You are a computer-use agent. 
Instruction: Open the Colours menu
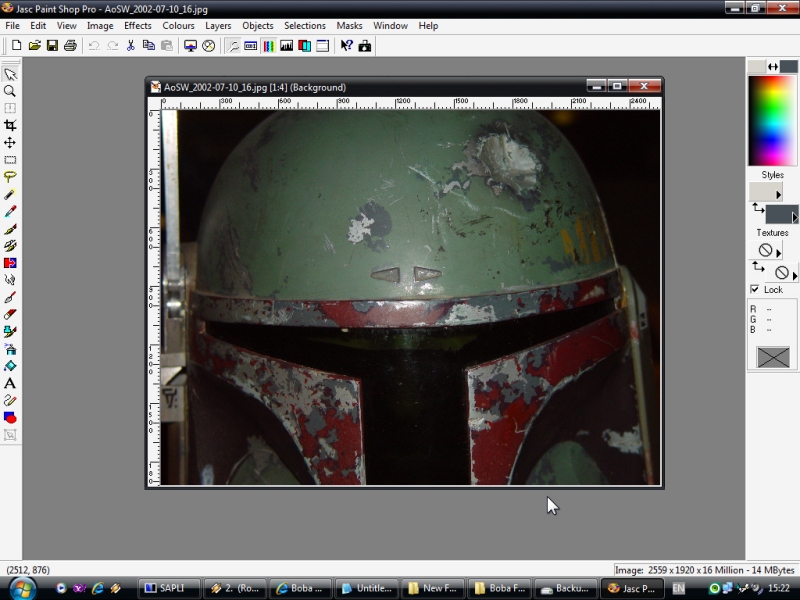point(178,26)
